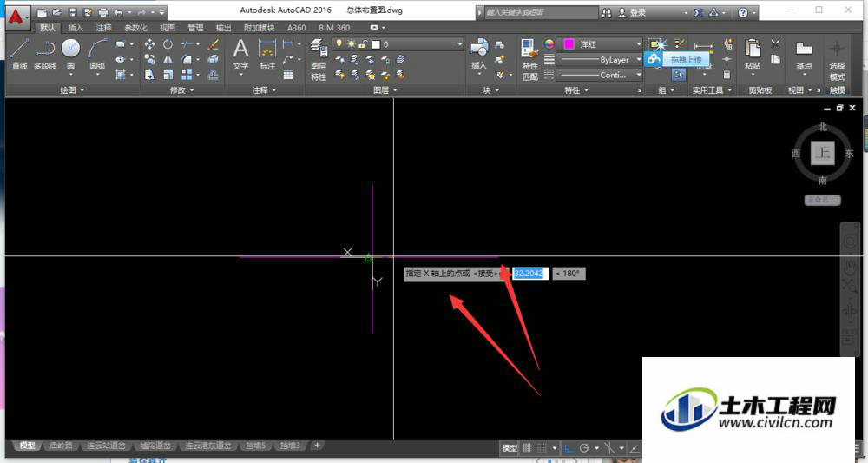
Task: Click Undo arrow in quick access toolbar
Action: coord(118,12)
